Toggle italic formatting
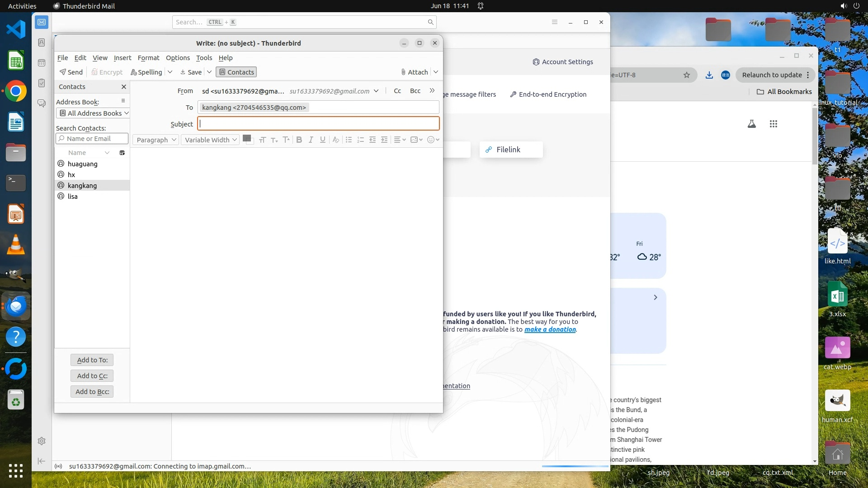 pos(311,140)
